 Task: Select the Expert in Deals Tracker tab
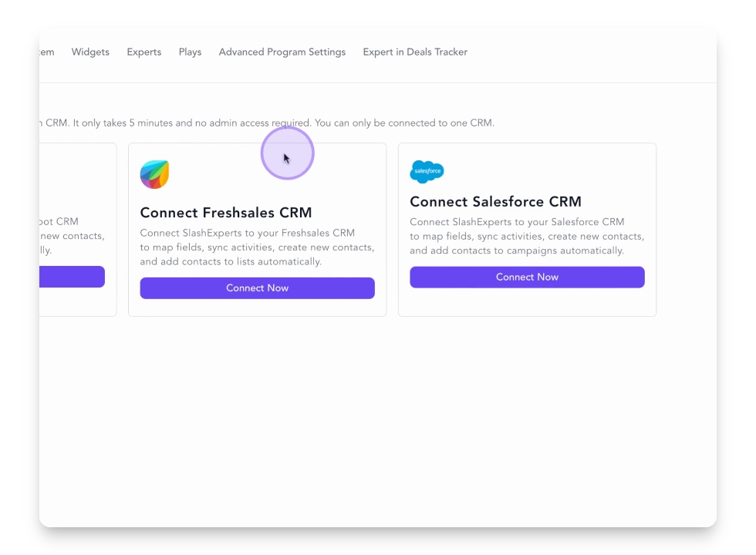pyautogui.click(x=415, y=52)
